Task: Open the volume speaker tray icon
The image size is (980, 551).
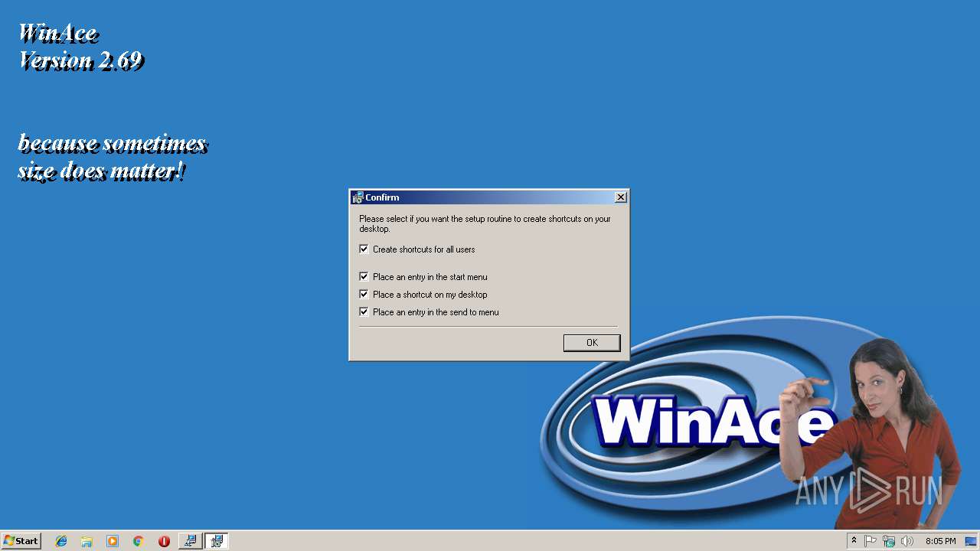Action: [907, 541]
